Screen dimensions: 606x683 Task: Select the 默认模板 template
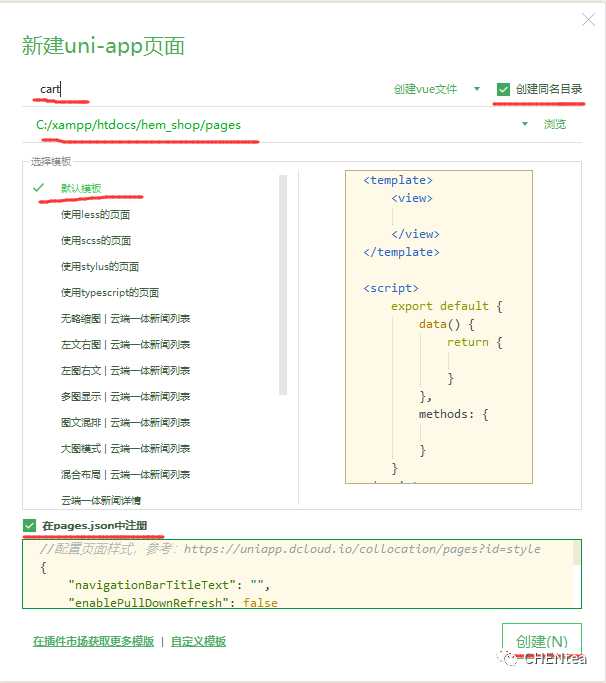[x=81, y=188]
